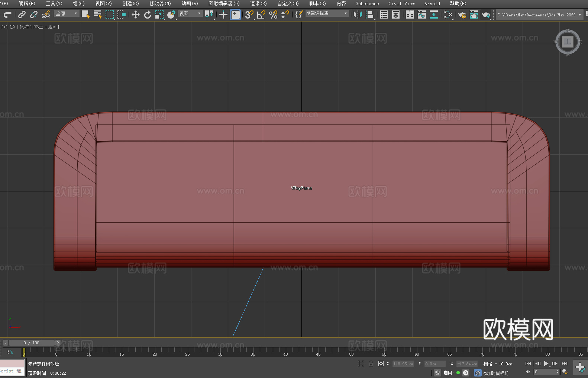Viewport: 588px width, 378px height.
Task: Toggle the Spinner Snap button
Action: 285,14
